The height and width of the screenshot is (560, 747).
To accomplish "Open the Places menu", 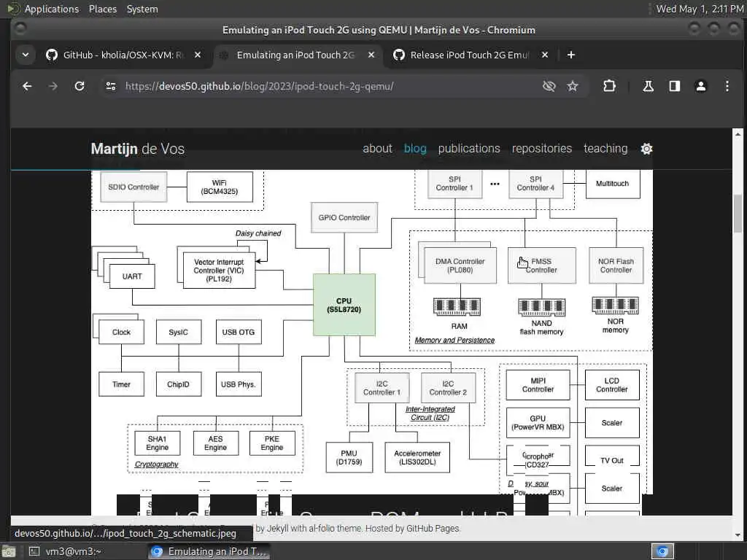I will [x=102, y=9].
